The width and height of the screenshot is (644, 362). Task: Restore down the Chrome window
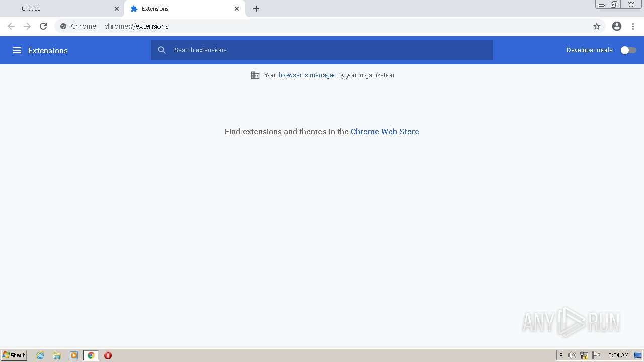click(x=614, y=5)
